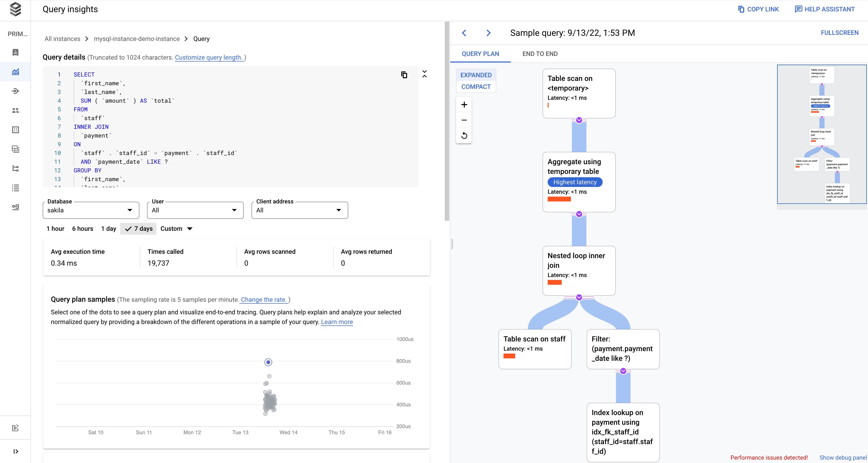
Task: Click the next arrow on sample query
Action: (488, 33)
